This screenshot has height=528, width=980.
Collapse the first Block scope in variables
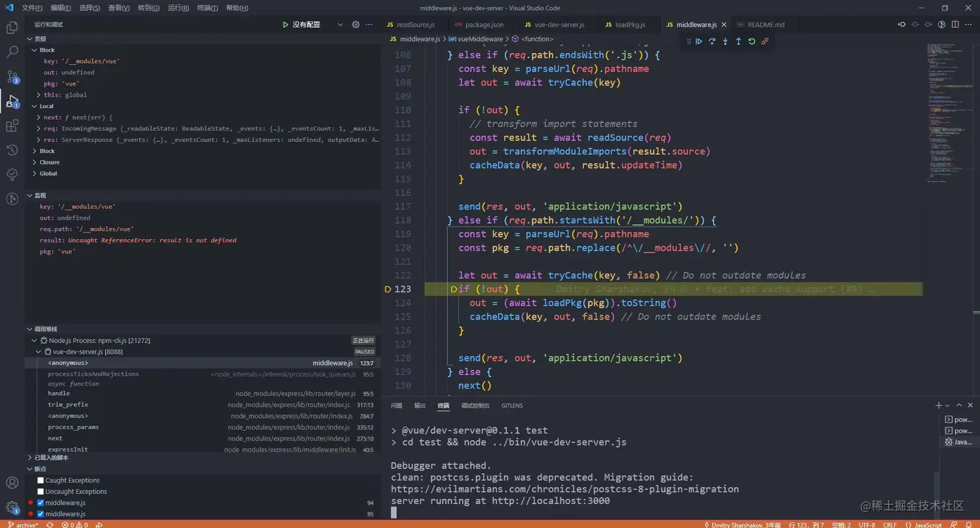tap(34, 50)
